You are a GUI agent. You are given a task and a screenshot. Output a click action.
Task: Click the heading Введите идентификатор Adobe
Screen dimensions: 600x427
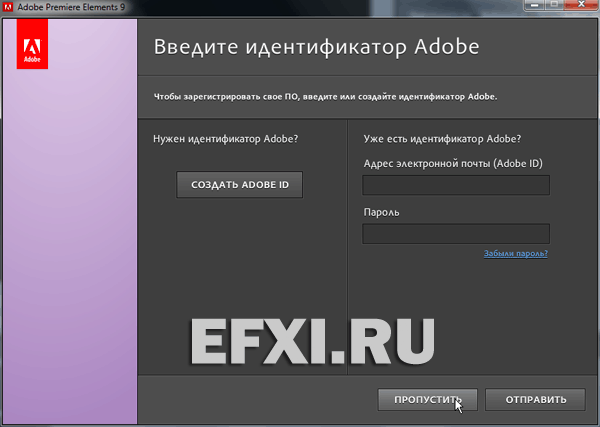pyautogui.click(x=316, y=47)
